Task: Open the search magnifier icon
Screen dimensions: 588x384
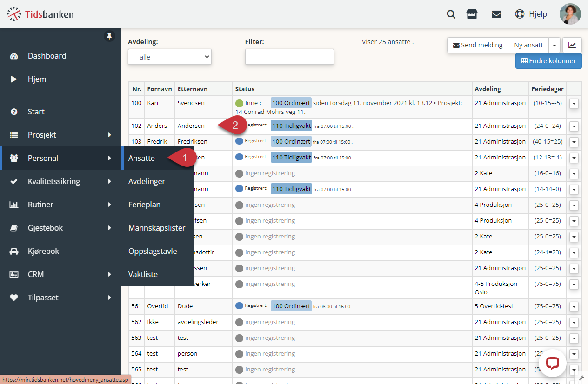Action: click(x=451, y=14)
